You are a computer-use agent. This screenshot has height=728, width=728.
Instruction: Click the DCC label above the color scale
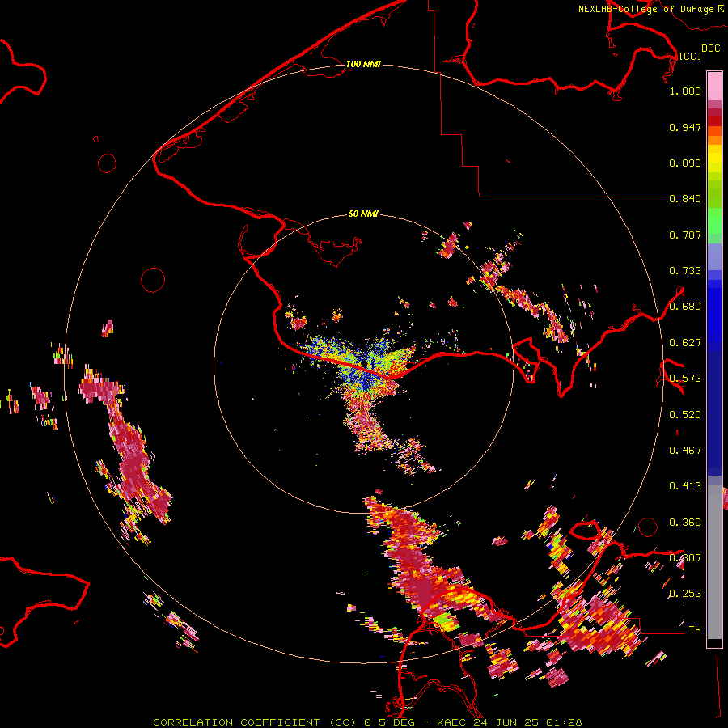(x=710, y=49)
